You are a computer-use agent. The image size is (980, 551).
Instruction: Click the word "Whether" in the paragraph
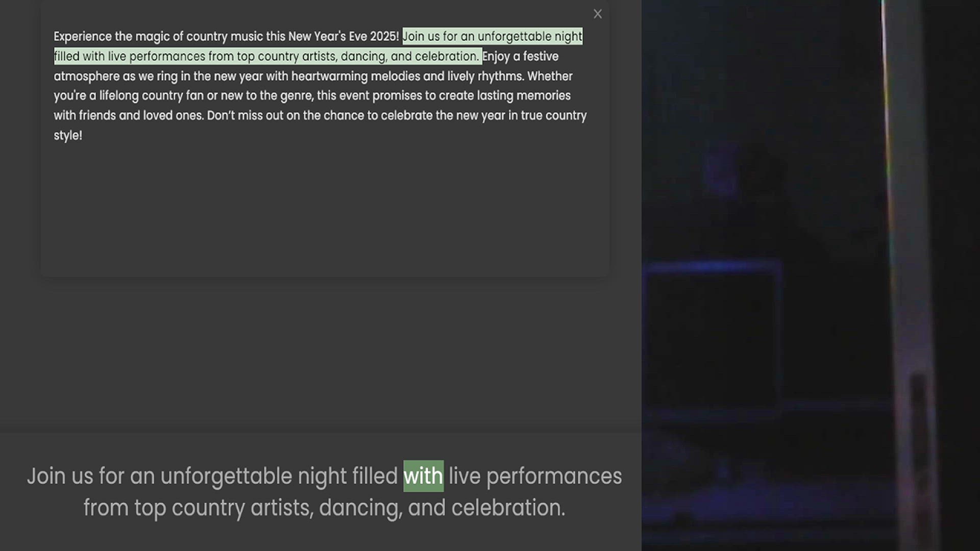coord(550,77)
